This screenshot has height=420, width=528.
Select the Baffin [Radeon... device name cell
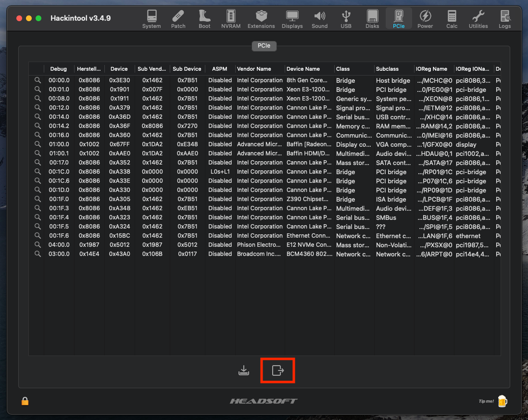click(309, 144)
